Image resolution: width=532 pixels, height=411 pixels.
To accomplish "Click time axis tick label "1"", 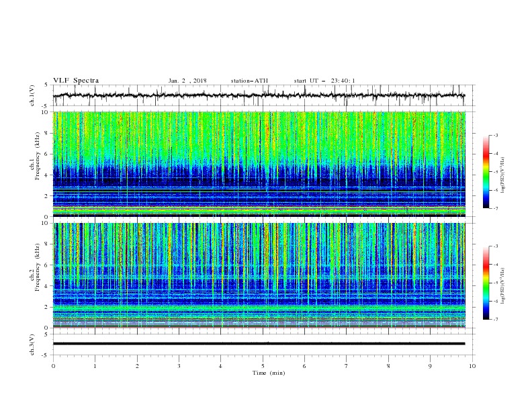I will pos(95,366).
